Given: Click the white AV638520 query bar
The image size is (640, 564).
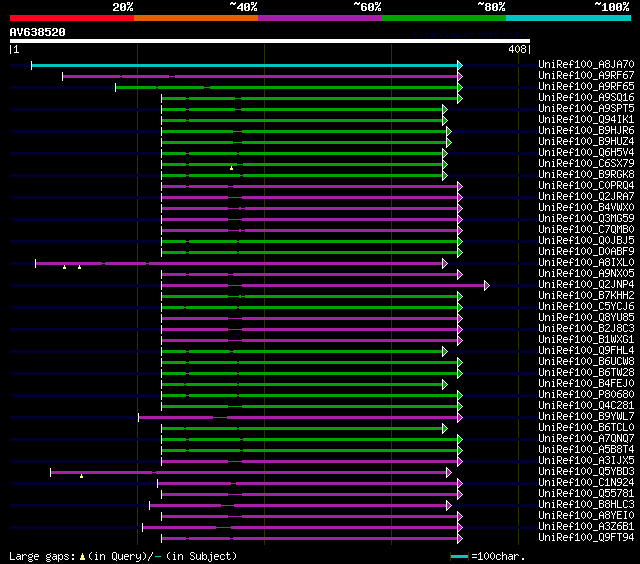Looking at the screenshot, I should (269, 41).
